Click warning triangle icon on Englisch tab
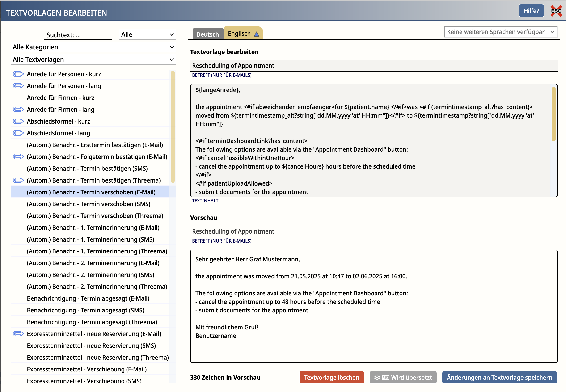Viewport: 566px width, 392px height. coord(257,34)
